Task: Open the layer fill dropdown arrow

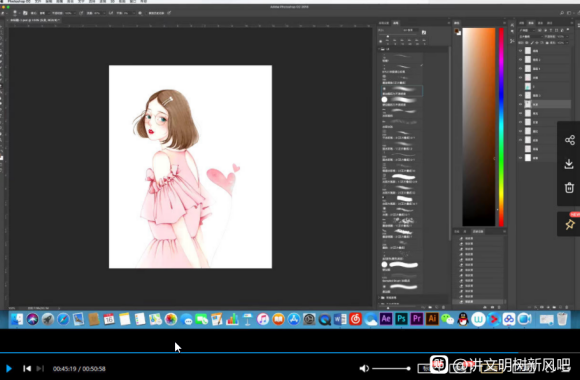Action: pyautogui.click(x=566, y=43)
